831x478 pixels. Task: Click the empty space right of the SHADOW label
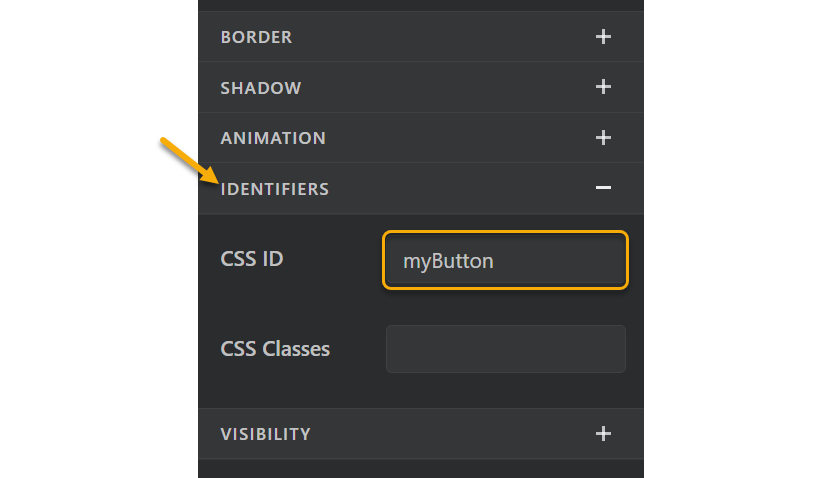[440, 88]
